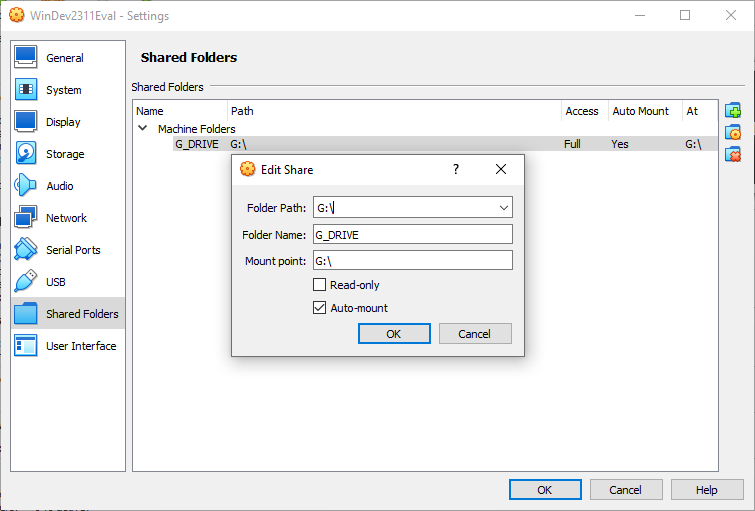Click the Network monitors icon in sidebar
The height and width of the screenshot is (511, 755).
[26, 218]
